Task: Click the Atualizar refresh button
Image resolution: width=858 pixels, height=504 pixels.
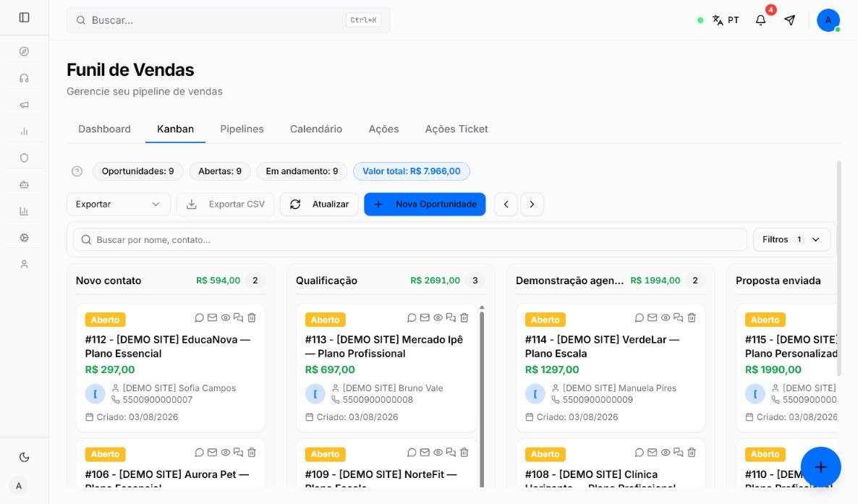Action: pos(319,204)
